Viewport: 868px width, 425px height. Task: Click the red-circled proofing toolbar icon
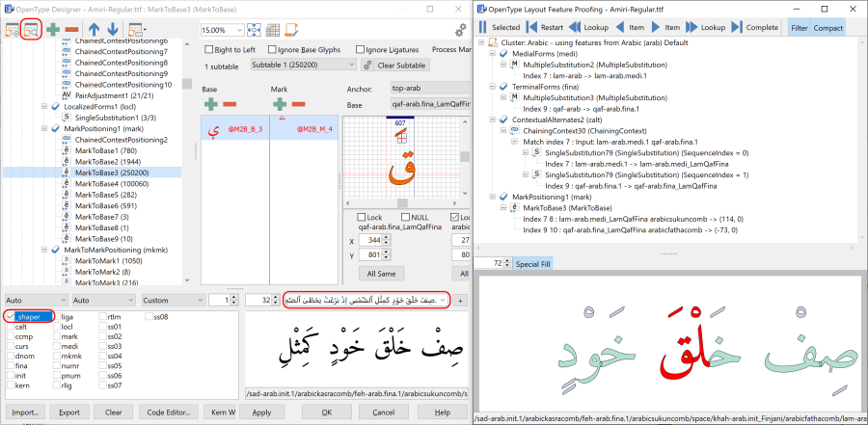(31, 29)
